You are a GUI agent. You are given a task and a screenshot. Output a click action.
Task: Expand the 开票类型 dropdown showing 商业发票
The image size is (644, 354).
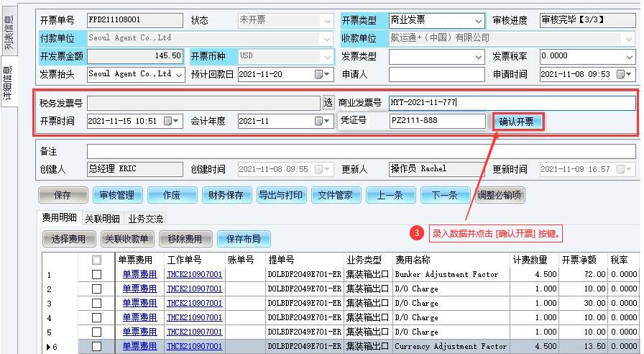pos(479,21)
